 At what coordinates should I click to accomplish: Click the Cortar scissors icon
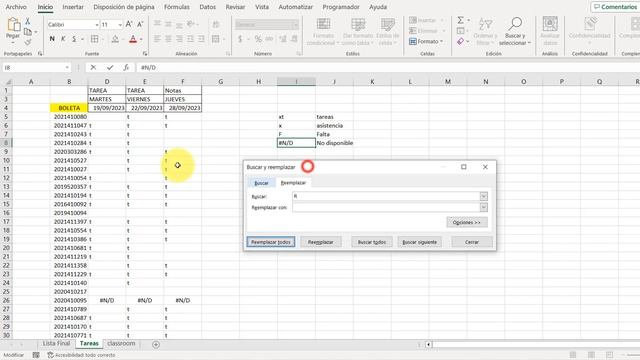(28, 21)
